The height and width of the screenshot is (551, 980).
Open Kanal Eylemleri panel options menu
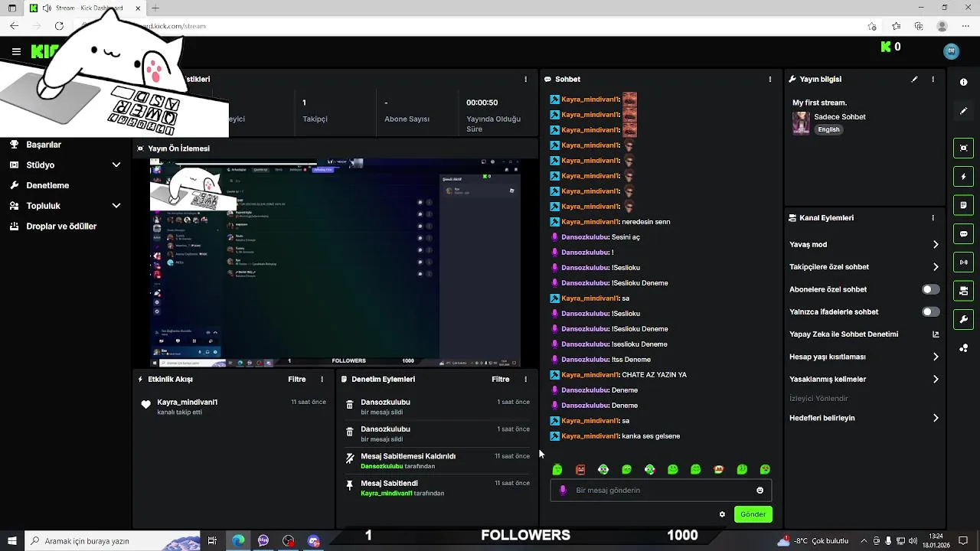pos(933,218)
